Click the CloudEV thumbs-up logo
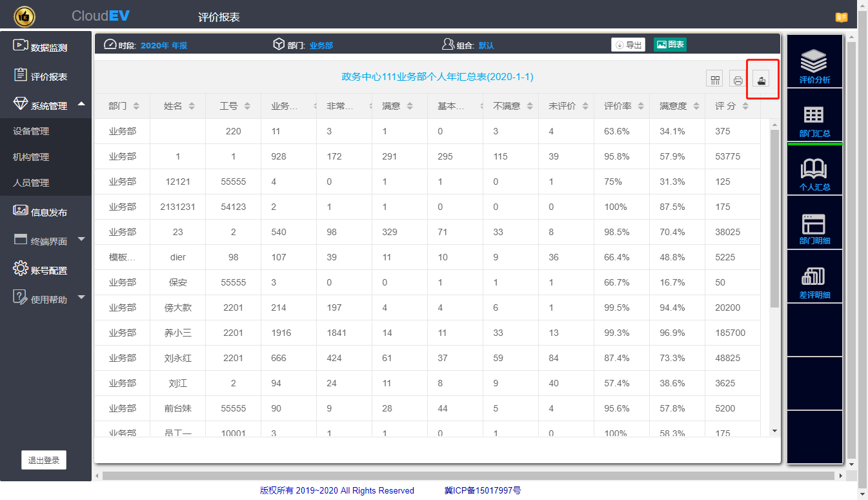Viewport: 868px width, 500px height. 25,16
